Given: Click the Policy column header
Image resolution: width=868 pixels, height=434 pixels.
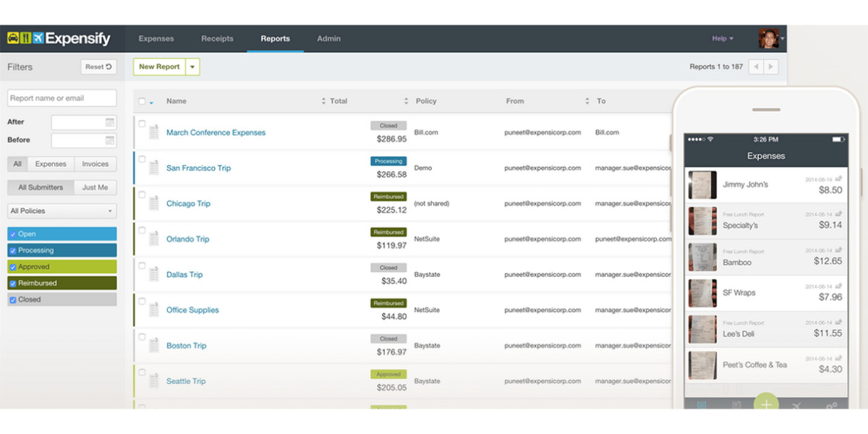Looking at the screenshot, I should [426, 101].
